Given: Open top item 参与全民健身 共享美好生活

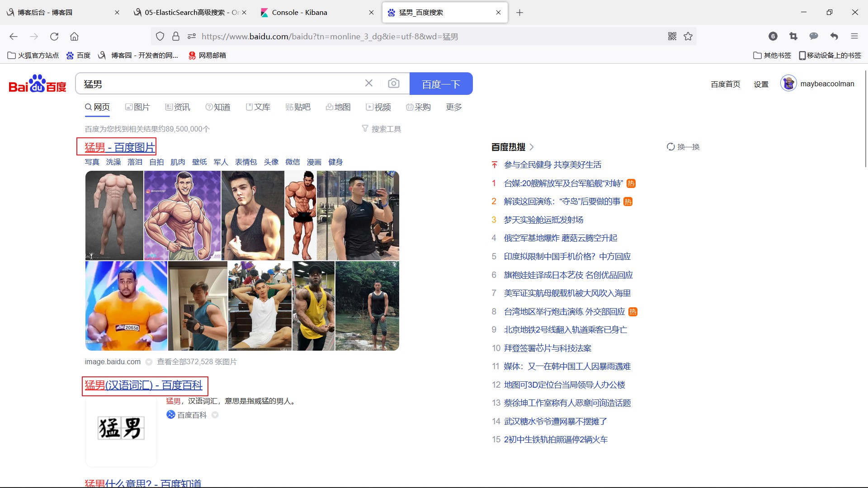Looking at the screenshot, I should click(x=552, y=165).
